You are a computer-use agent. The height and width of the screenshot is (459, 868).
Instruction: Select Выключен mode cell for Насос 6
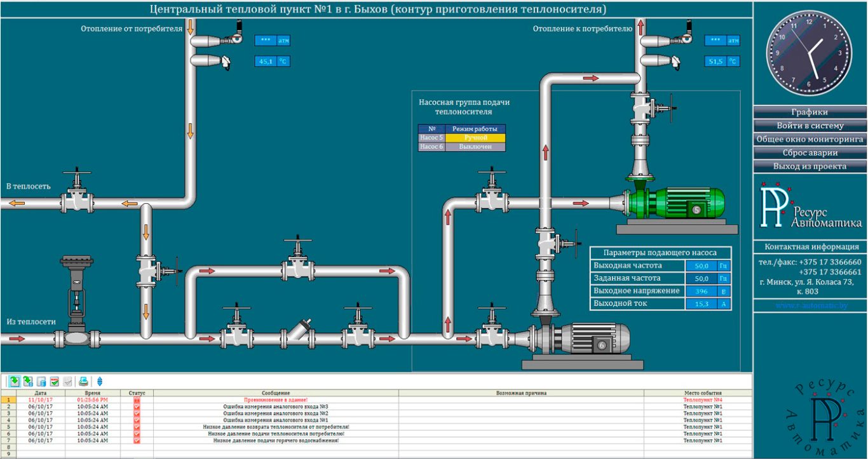point(475,147)
